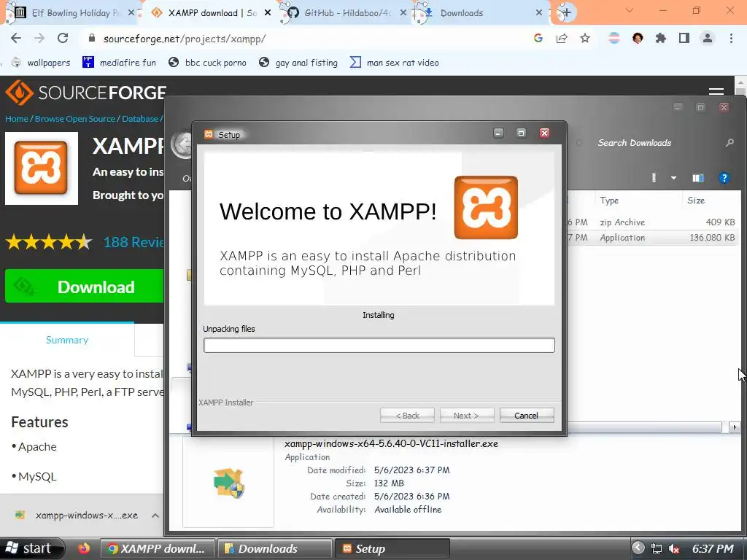This screenshot has width=747, height=560.
Task: Click the Next > button in Setup
Action: pyautogui.click(x=466, y=415)
